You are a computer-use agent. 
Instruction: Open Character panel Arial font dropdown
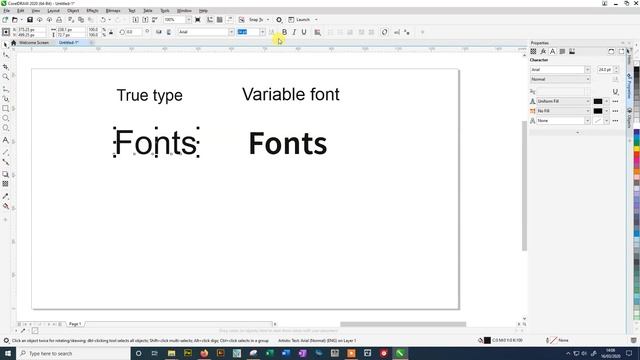pyautogui.click(x=587, y=70)
